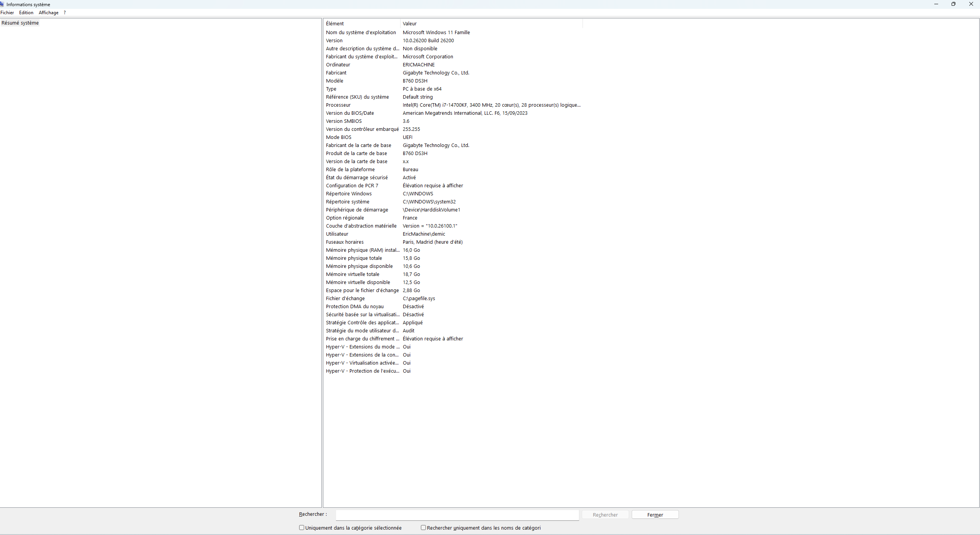Select the Nom du système d'exploitation row
980x535 pixels.
(453, 33)
